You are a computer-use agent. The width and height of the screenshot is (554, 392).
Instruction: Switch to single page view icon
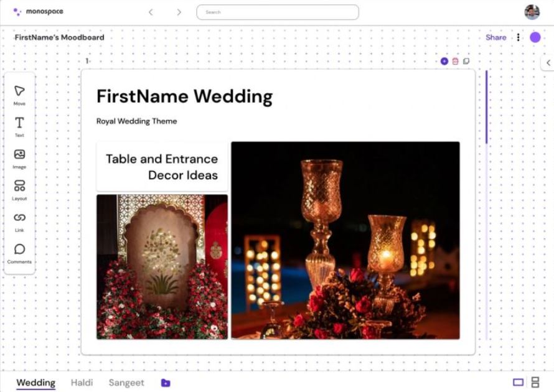pyautogui.click(x=519, y=383)
